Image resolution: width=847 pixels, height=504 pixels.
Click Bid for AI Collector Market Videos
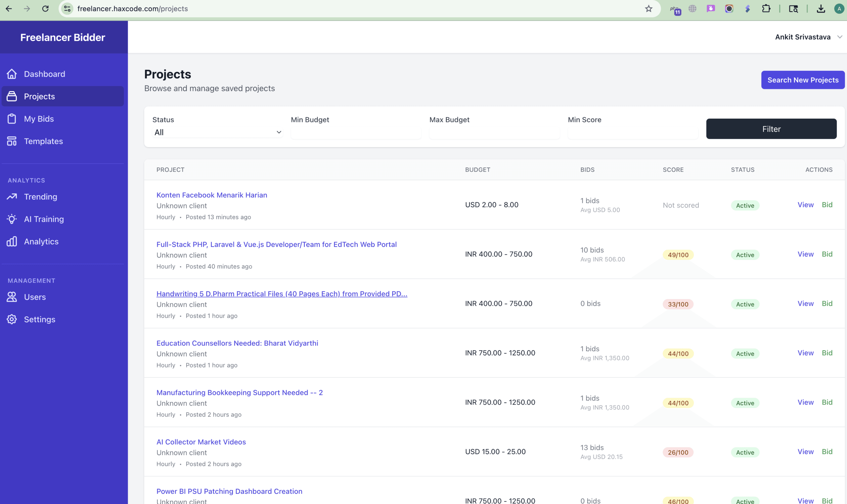click(x=826, y=451)
